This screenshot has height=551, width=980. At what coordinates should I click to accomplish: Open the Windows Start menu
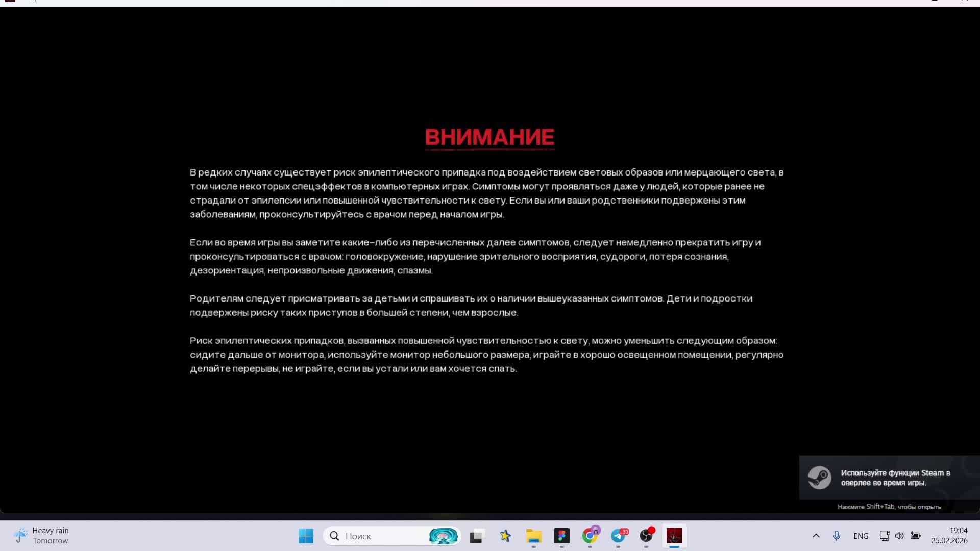point(306,536)
